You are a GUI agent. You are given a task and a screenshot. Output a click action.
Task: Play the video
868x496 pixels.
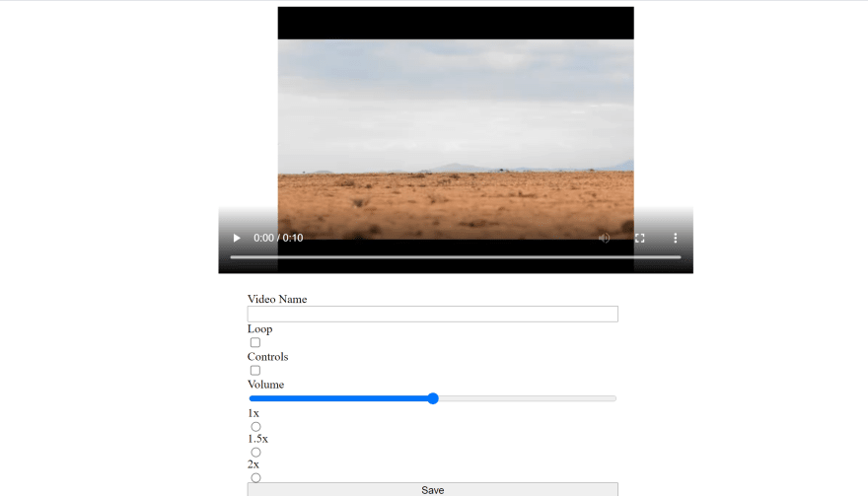coord(237,238)
